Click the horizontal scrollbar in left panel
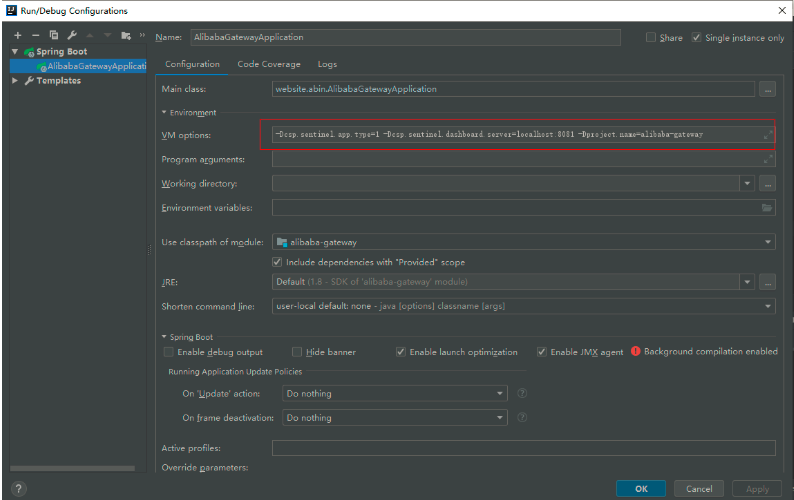The image size is (794, 500). pos(72,468)
